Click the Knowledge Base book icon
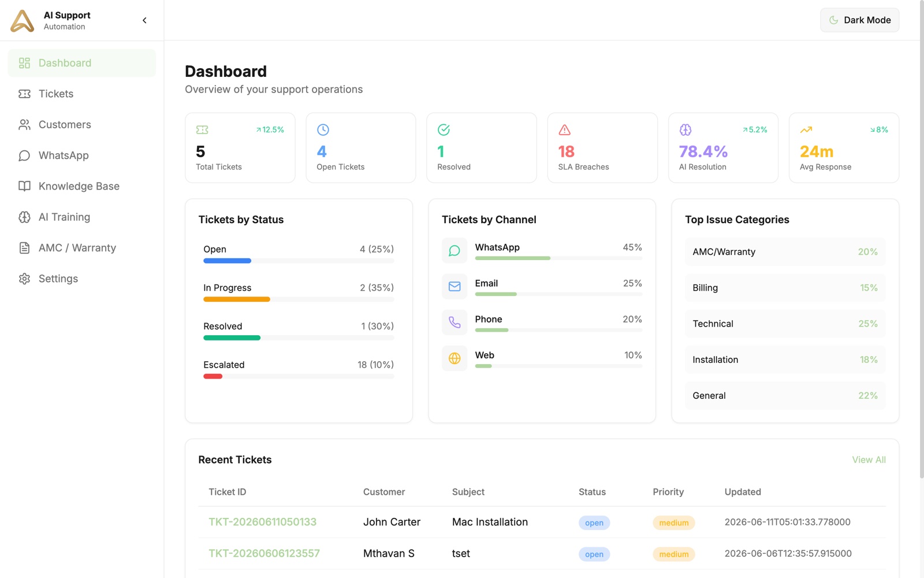 click(24, 186)
